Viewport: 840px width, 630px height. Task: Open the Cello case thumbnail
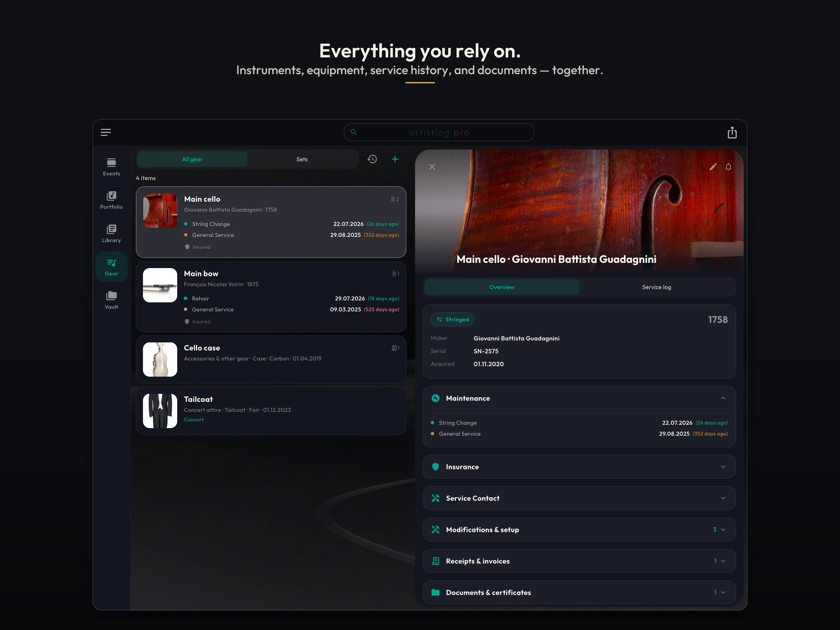160,360
